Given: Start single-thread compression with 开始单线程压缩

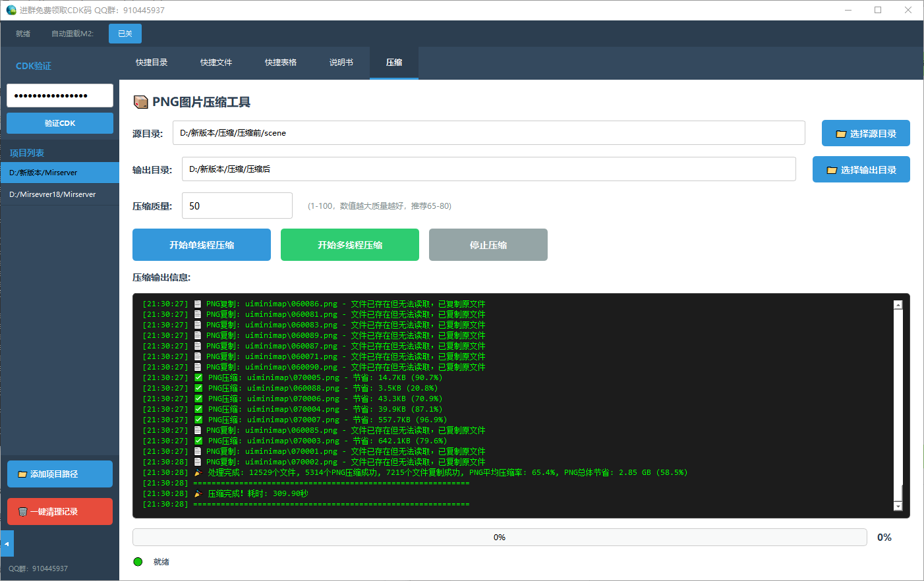Looking at the screenshot, I should 202,245.
